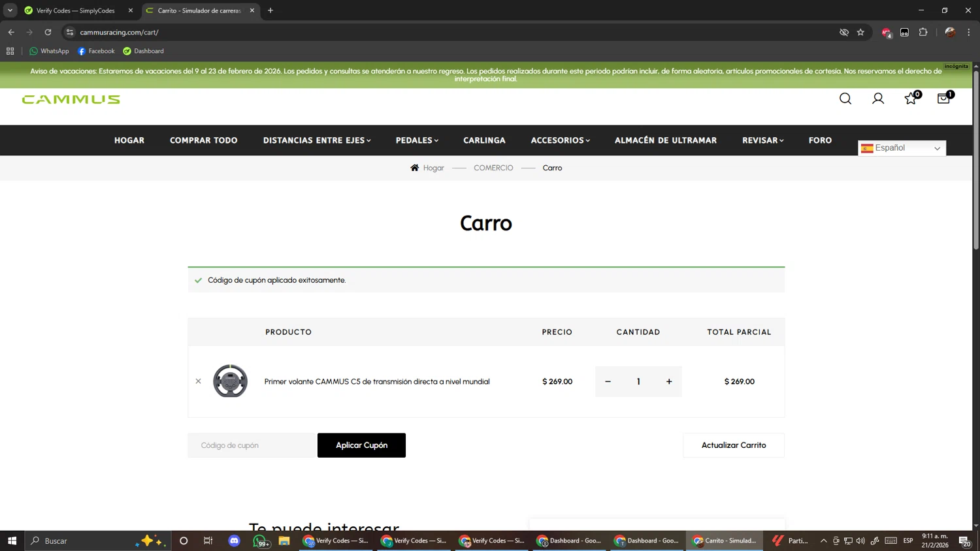The image size is (980, 551).
Task: Open a new browser tab
Action: [x=270, y=10]
